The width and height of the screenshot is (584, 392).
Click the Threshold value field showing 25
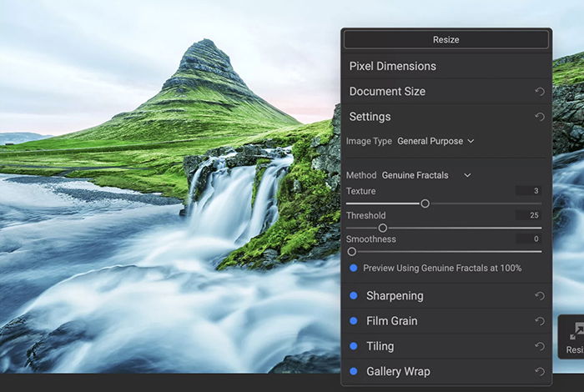pos(528,215)
